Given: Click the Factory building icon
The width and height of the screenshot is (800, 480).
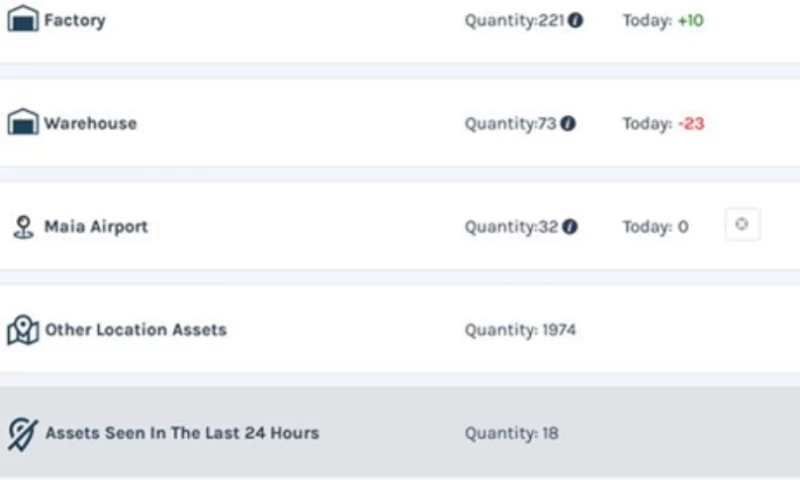Looking at the screenshot, I should point(22,19).
